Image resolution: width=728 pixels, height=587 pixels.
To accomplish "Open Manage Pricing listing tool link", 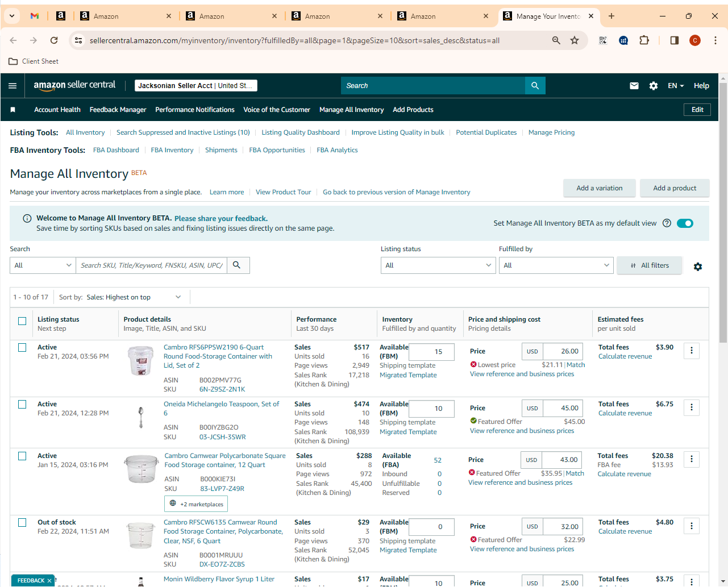I will 551,132.
